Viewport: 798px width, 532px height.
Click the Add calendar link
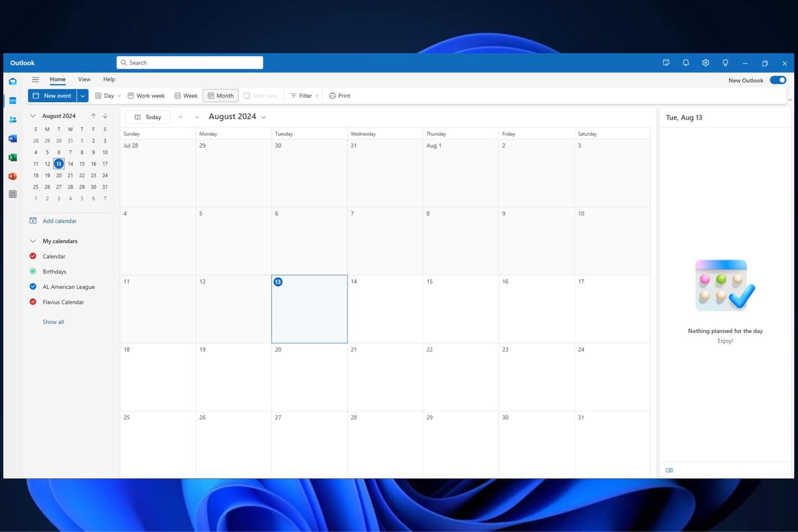[x=60, y=221]
